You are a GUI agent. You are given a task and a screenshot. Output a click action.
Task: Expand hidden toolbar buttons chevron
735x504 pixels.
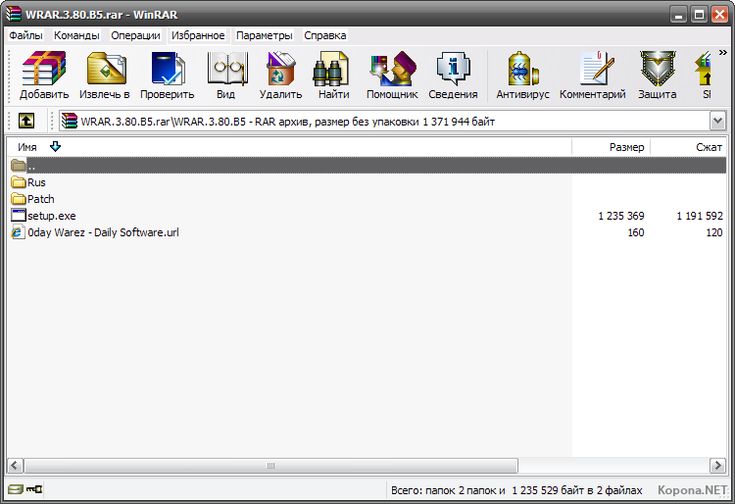722,53
